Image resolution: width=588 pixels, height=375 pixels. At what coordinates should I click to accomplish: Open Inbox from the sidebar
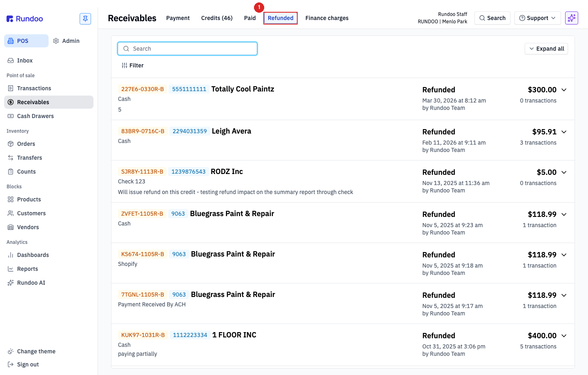coord(25,60)
